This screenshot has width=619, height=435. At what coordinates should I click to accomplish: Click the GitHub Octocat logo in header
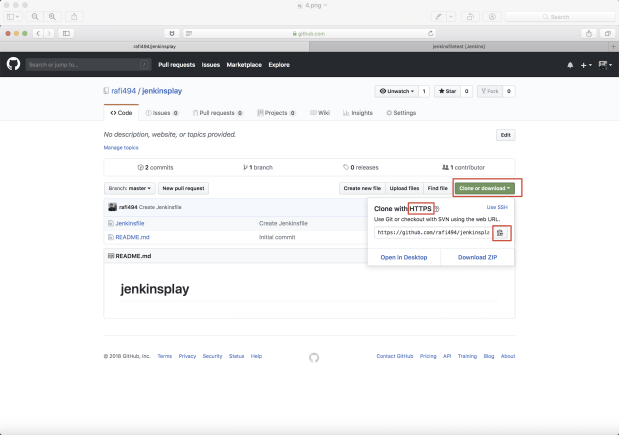(x=13, y=64)
